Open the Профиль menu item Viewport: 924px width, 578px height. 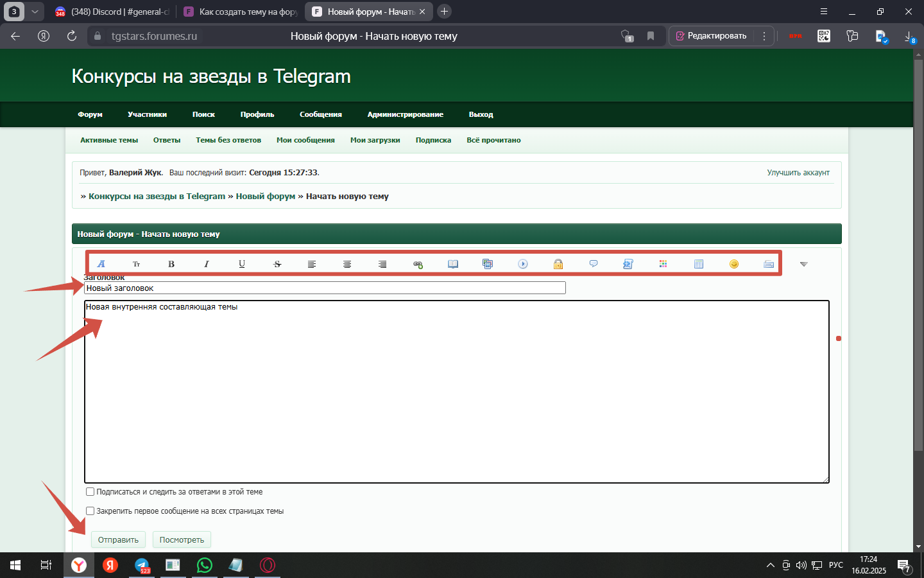257,114
